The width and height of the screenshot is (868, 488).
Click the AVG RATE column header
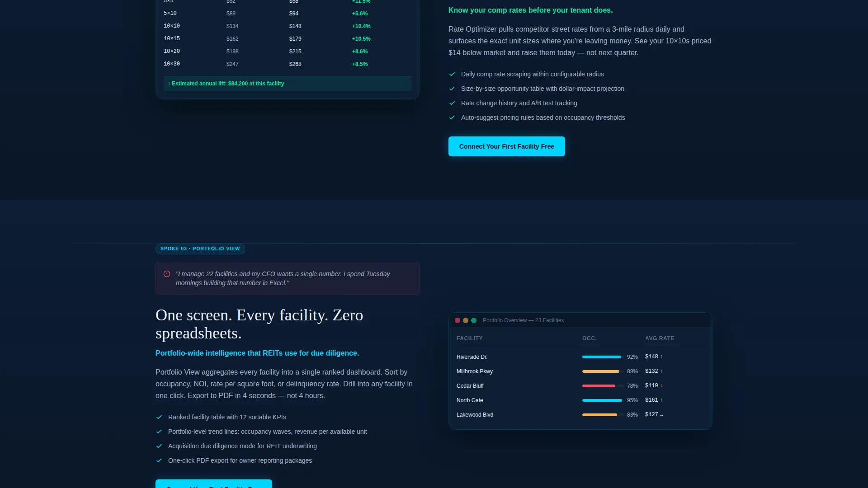pos(660,338)
